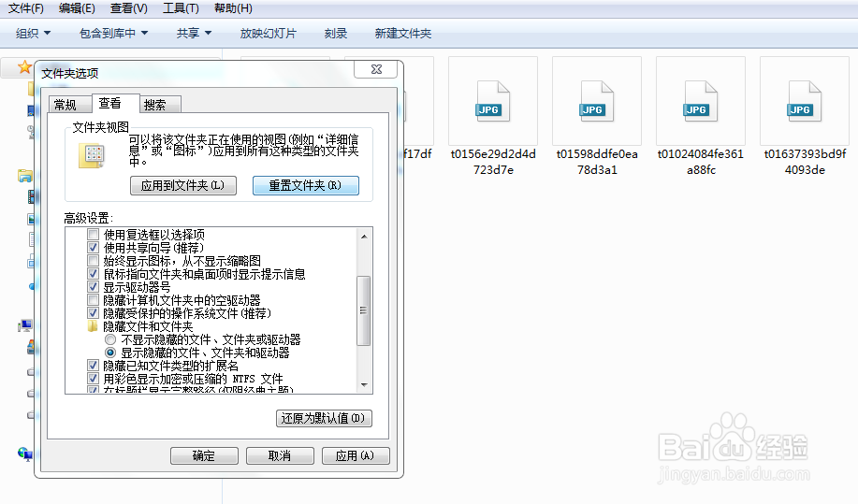The height and width of the screenshot is (504, 858).
Task: Click the hidden files folder icon in list
Action: (93, 326)
